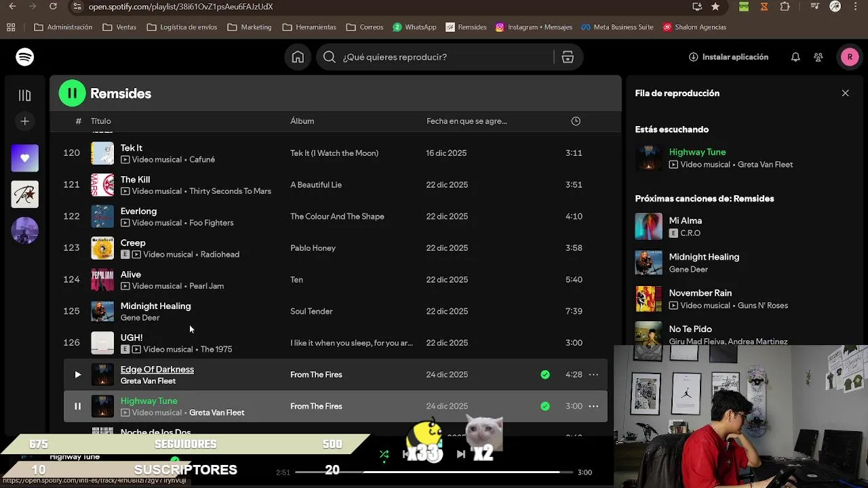Reload the browser page

click(x=53, y=7)
